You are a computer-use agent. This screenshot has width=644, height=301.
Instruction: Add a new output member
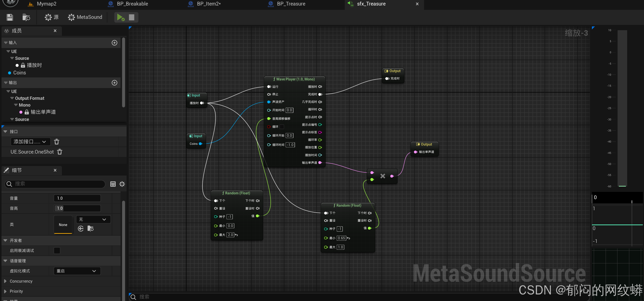tap(115, 83)
